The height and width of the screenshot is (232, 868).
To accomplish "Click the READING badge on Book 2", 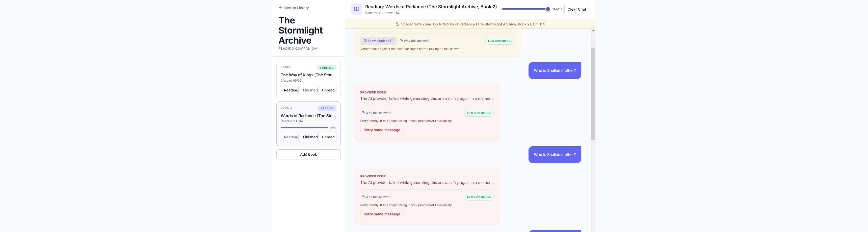I will click(327, 109).
